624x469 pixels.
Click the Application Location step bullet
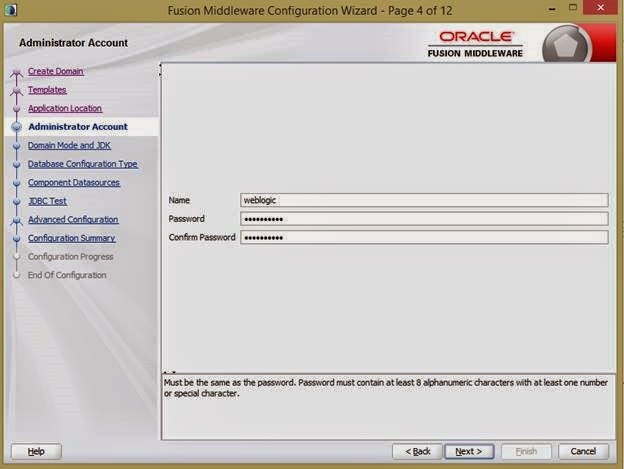(17, 109)
